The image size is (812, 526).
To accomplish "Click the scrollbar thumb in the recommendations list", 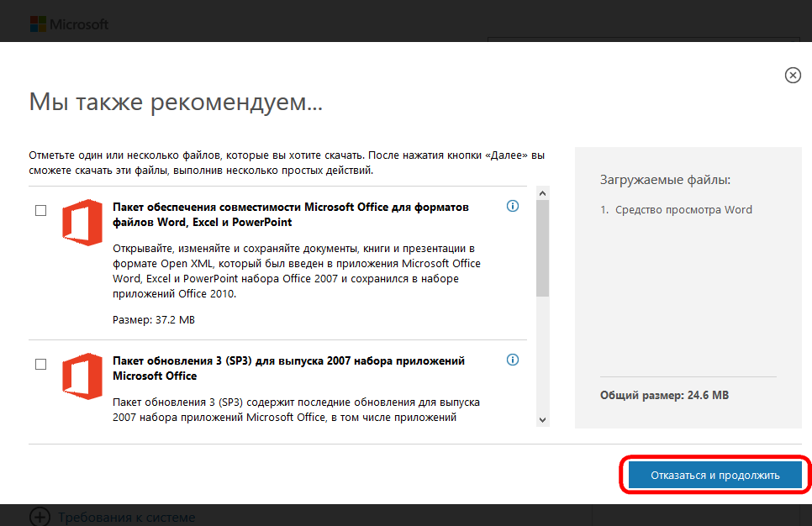I will tap(542, 248).
